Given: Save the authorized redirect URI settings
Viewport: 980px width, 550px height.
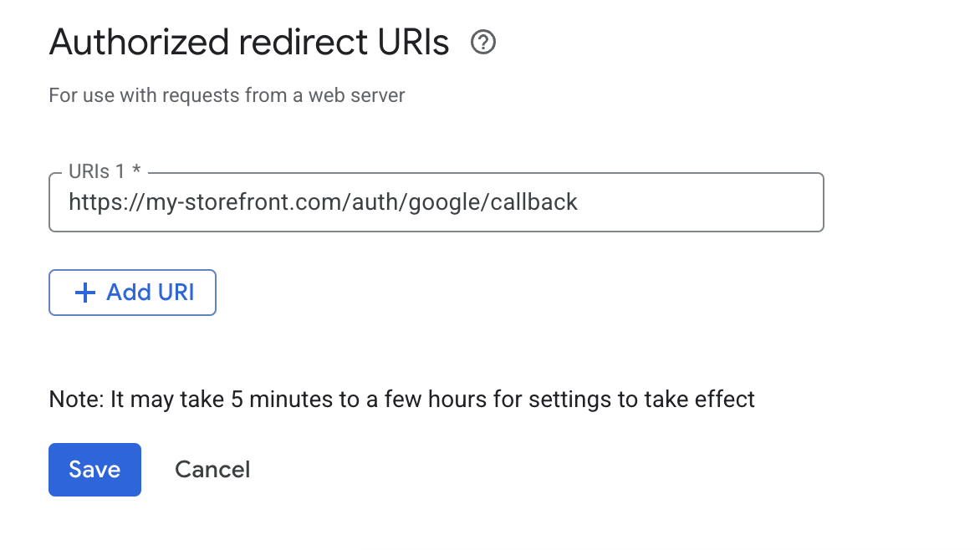Looking at the screenshot, I should [x=94, y=469].
